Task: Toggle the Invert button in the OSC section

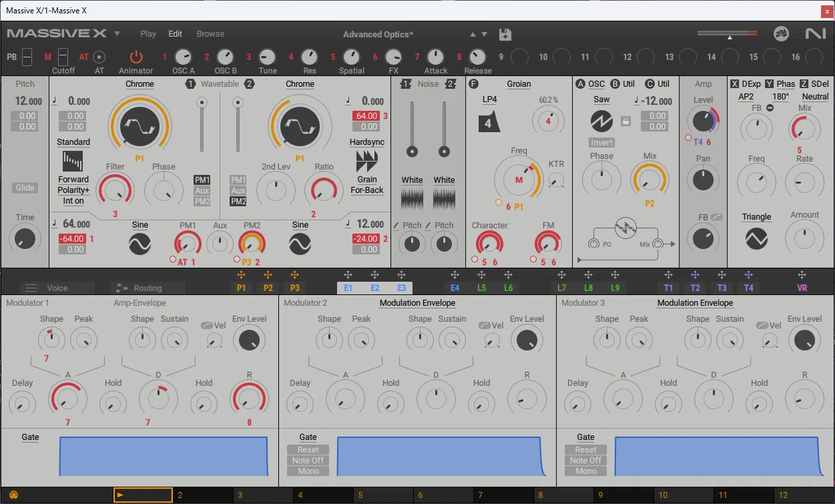Action: [x=601, y=143]
